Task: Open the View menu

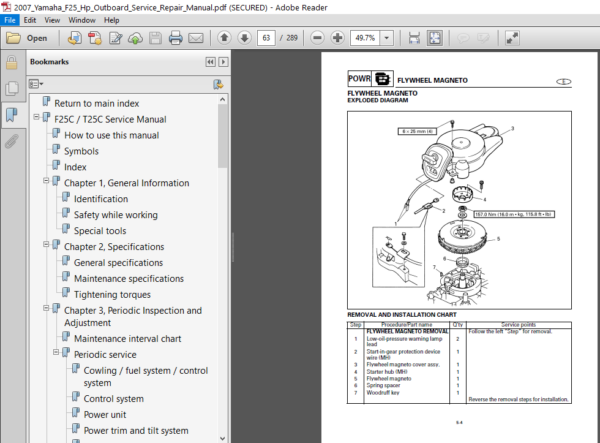Action: [x=52, y=20]
